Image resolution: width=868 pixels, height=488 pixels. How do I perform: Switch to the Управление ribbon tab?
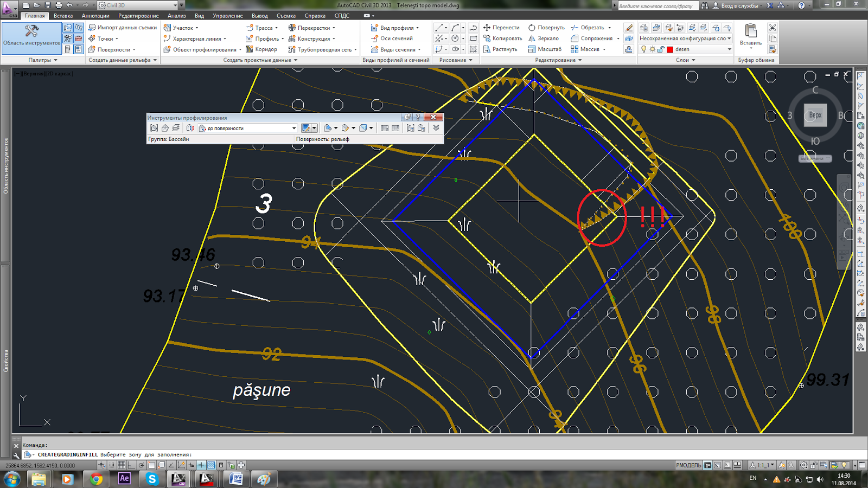tap(228, 16)
